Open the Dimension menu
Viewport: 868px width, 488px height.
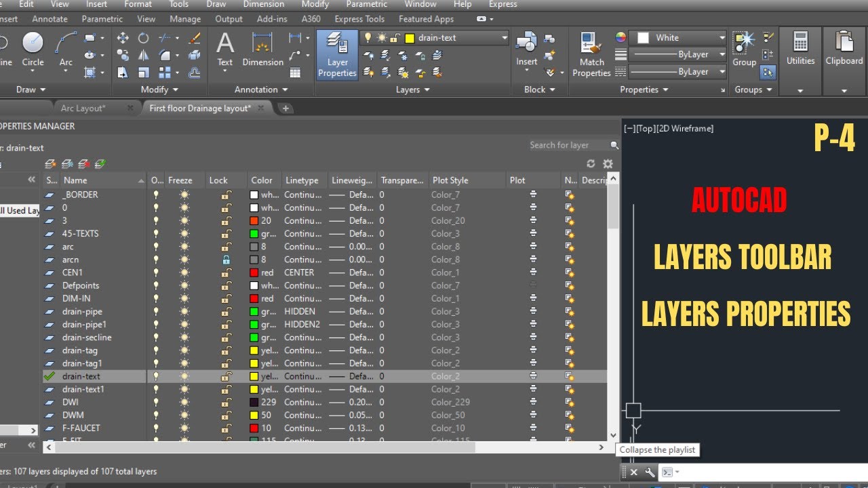[264, 4]
